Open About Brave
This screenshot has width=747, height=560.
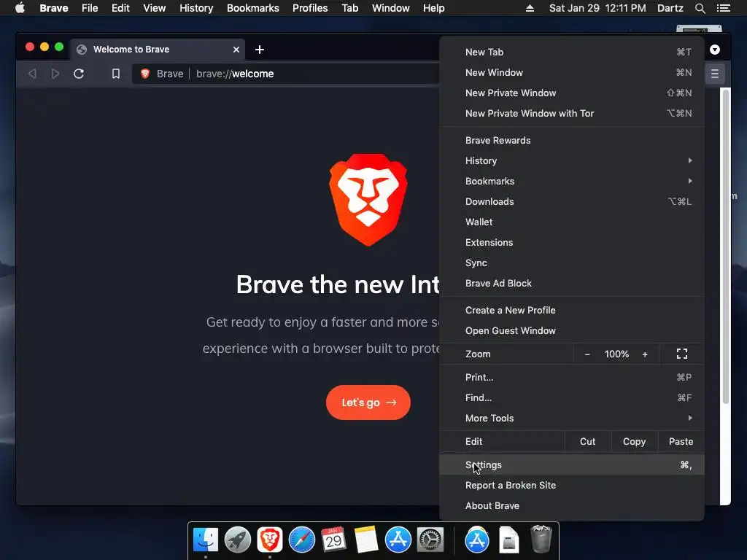[x=572, y=506]
